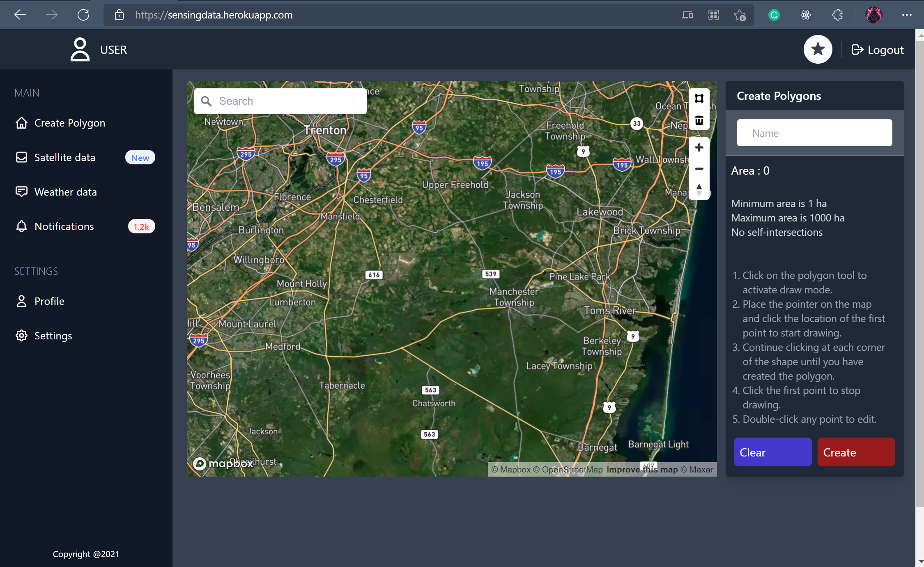Refresh the page in browser
The width and height of the screenshot is (924, 567).
pos(83,15)
